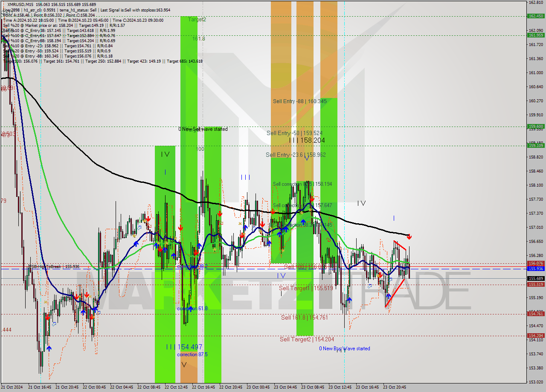The width and height of the screenshot is (546, 392).
Task: Select the red 154.761 price tag
Action: click(536, 314)
